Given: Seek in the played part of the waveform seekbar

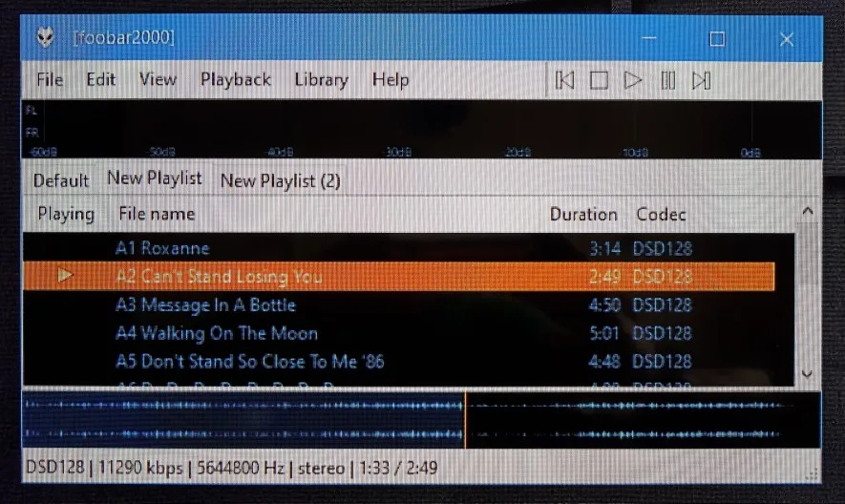Looking at the screenshot, I should pos(243,420).
